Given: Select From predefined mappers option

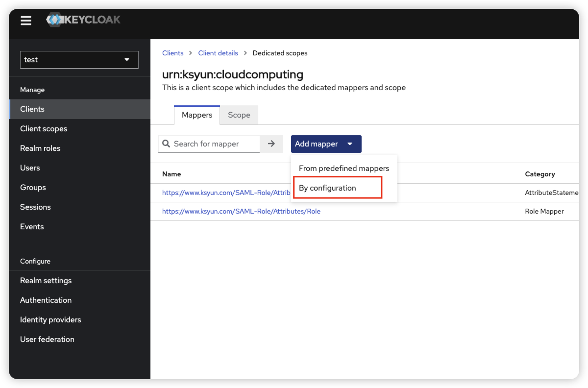Looking at the screenshot, I should pos(343,168).
